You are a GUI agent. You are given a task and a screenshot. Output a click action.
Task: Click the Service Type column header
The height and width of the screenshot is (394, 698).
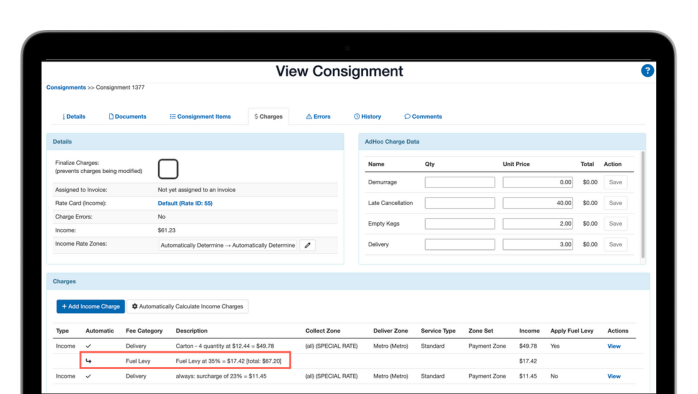(x=438, y=331)
